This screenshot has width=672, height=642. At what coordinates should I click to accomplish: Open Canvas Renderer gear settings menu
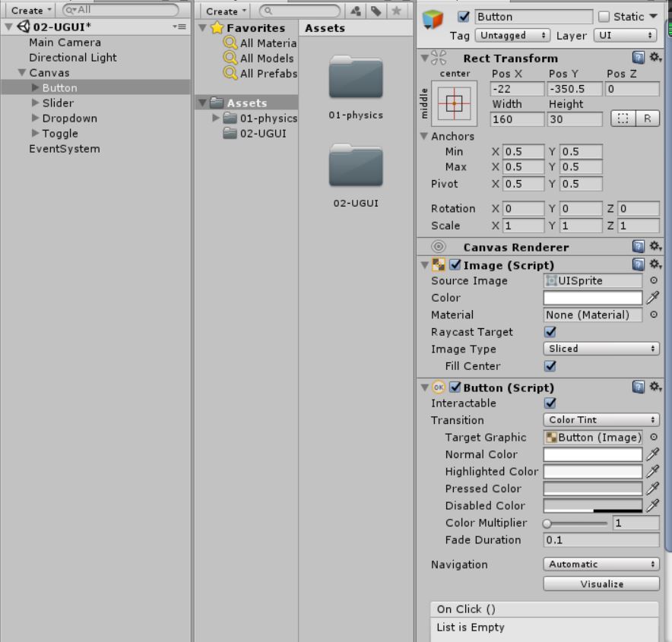[x=655, y=246]
